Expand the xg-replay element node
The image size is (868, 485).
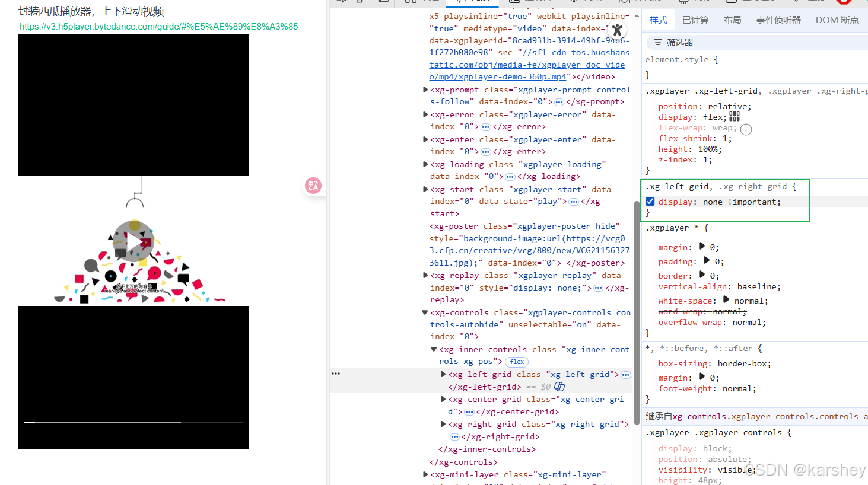(425, 275)
